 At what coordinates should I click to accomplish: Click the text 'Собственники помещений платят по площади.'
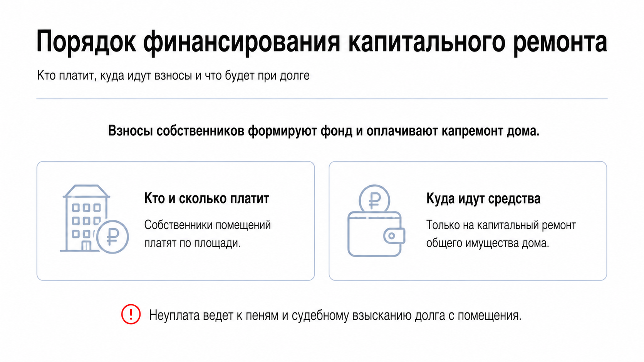tap(208, 234)
